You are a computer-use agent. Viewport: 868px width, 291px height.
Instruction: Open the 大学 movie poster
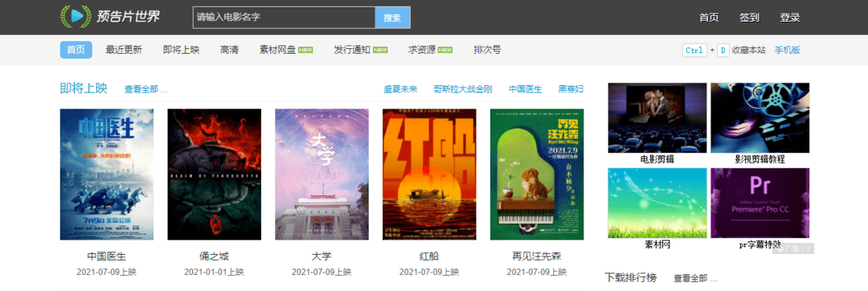tap(321, 174)
